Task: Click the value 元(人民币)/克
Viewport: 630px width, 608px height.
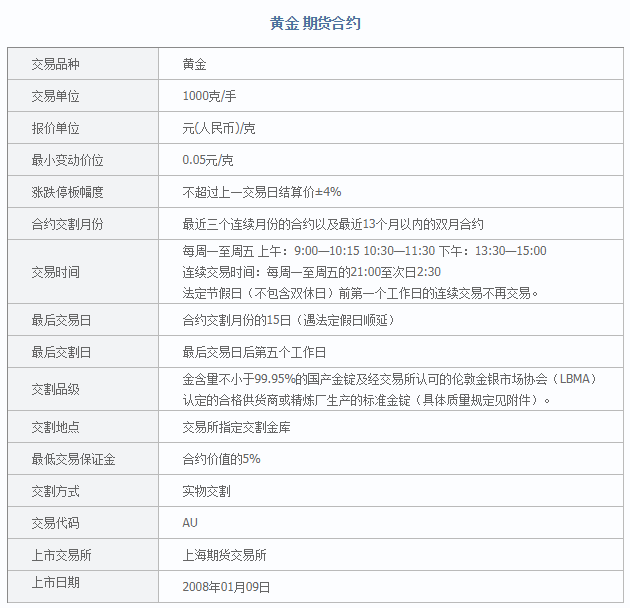Action: point(219,129)
